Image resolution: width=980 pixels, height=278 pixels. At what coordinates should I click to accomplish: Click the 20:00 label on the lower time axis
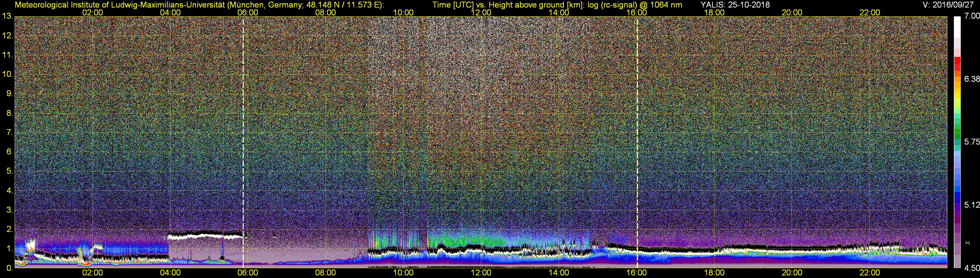[792, 273]
